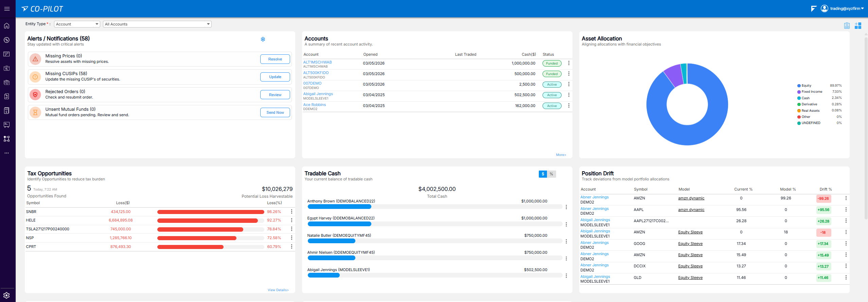Go to the Home sidebar icon
This screenshot has width=868, height=302.
tap(6, 26)
